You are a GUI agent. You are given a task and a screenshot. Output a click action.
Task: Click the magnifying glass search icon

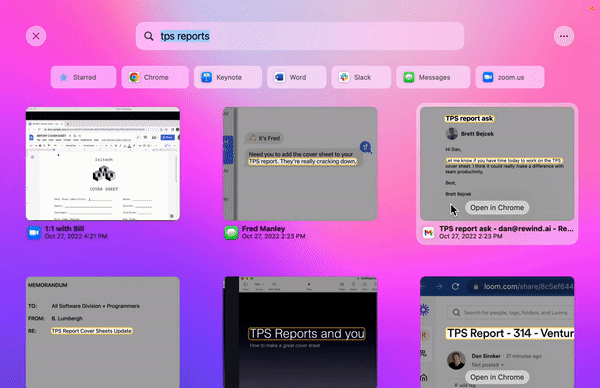(148, 36)
